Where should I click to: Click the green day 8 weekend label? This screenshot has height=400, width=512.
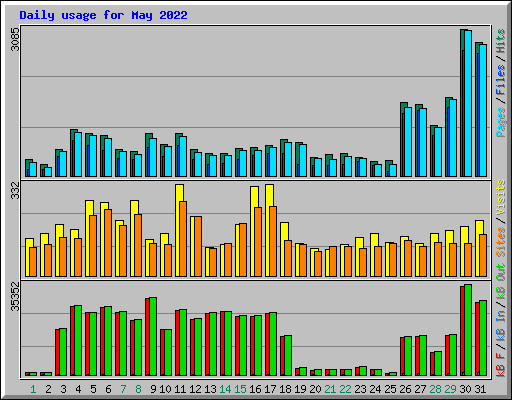(x=138, y=389)
